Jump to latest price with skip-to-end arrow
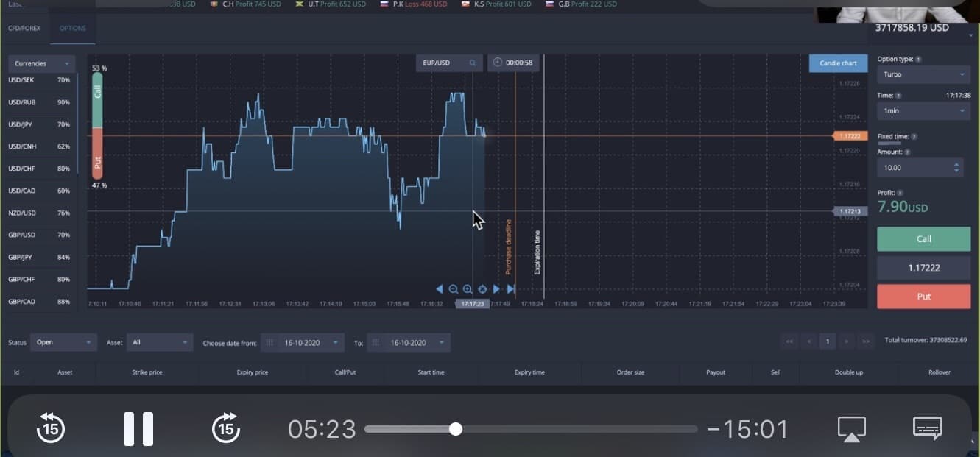The width and height of the screenshot is (980, 457). click(511, 289)
